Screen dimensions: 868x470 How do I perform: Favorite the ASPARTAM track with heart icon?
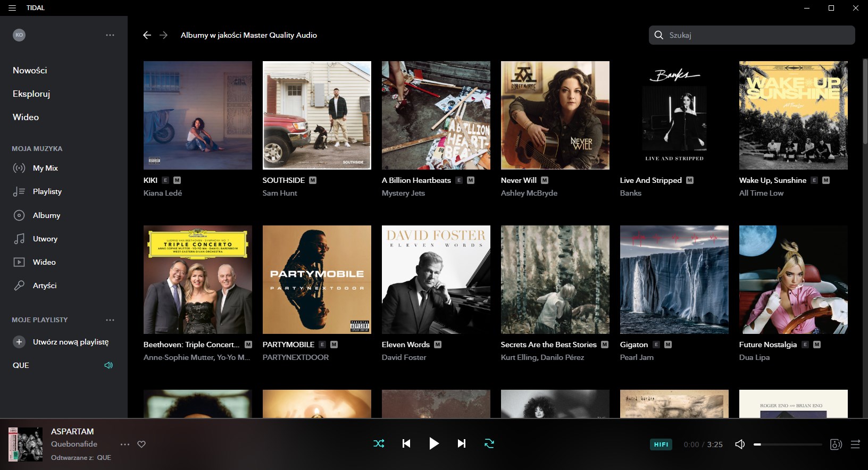(141, 444)
